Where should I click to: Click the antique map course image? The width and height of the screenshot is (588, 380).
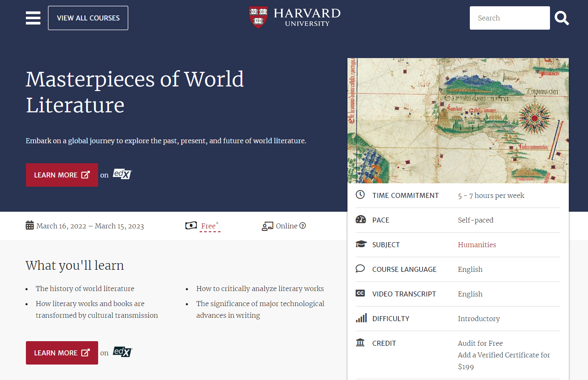458,120
